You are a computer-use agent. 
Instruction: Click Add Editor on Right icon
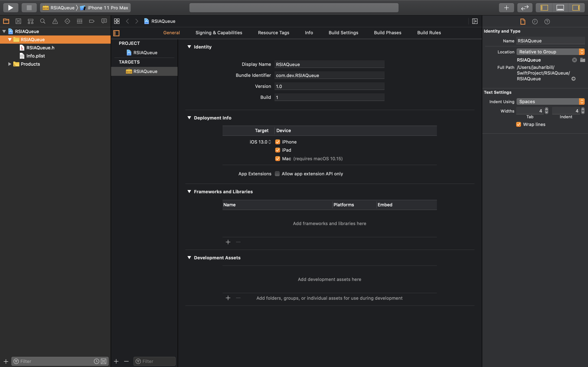[474, 21]
